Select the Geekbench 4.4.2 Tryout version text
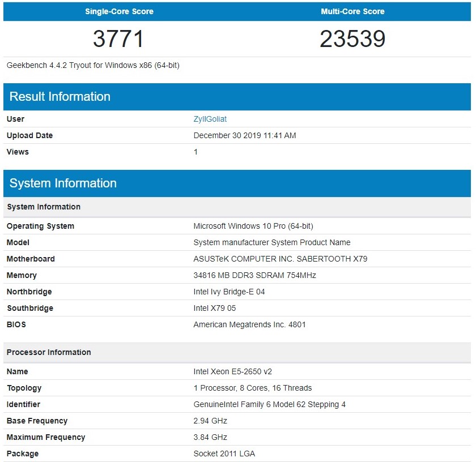Image resolution: width=476 pixels, height=462 pixels. pos(93,65)
